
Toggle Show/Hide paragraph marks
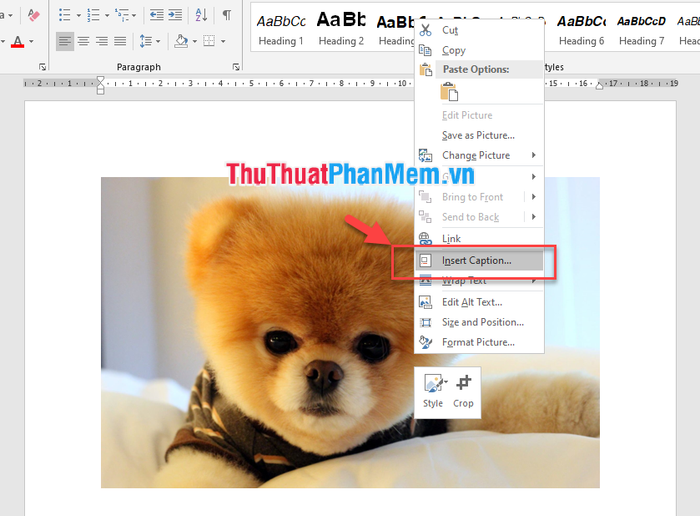(227, 15)
